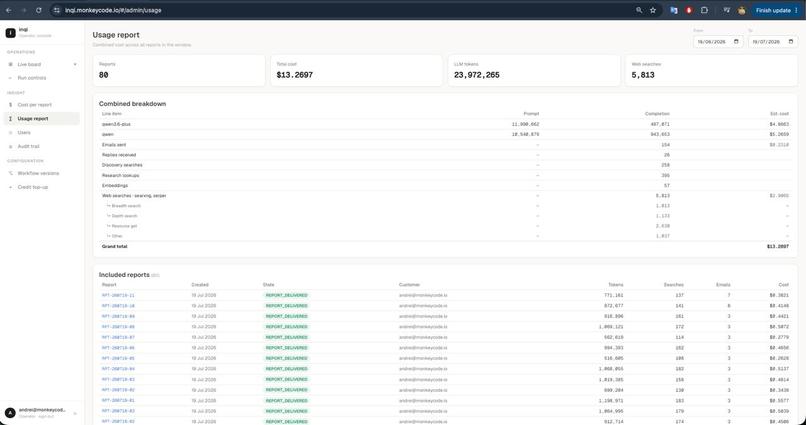Screen dimensions: 806x425
Task: Click the To date field
Action: [x=773, y=42]
